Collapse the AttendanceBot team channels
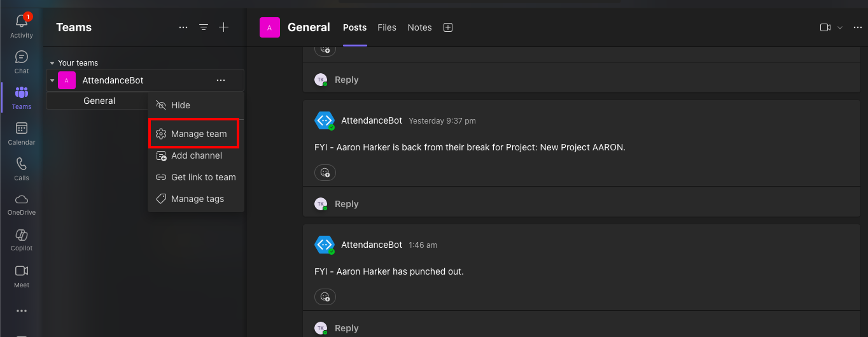868x337 pixels. pyautogui.click(x=52, y=80)
